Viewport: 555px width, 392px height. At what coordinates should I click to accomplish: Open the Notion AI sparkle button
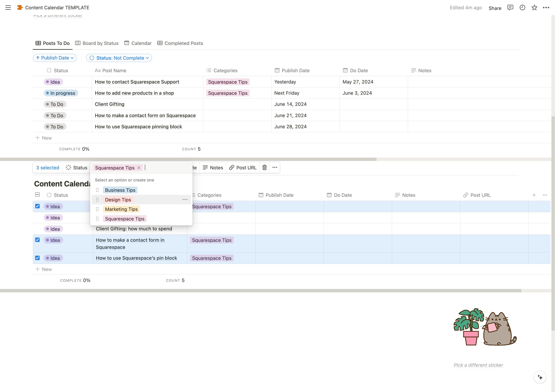point(540,377)
